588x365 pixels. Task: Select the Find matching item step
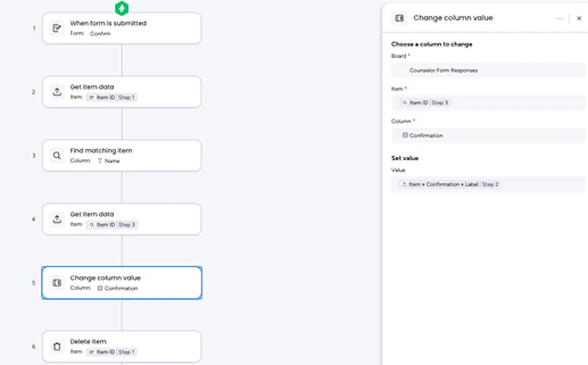(x=122, y=156)
